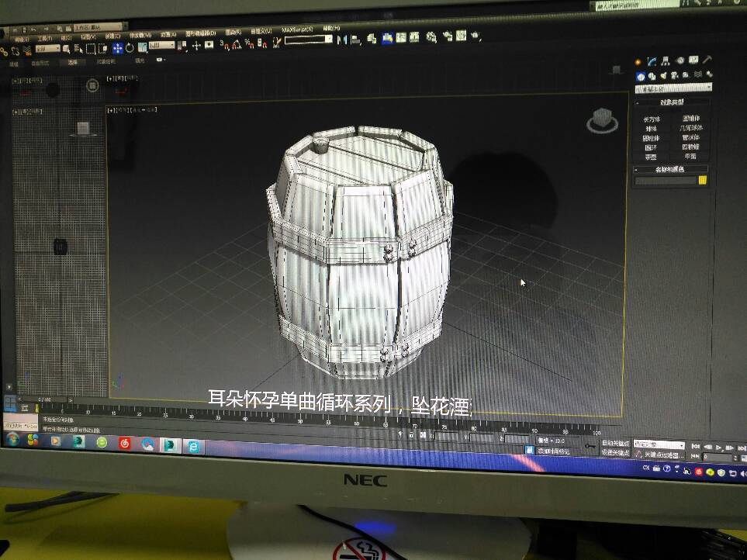Click the 球体 sphere primitive button
The image size is (747, 560).
[x=652, y=129]
